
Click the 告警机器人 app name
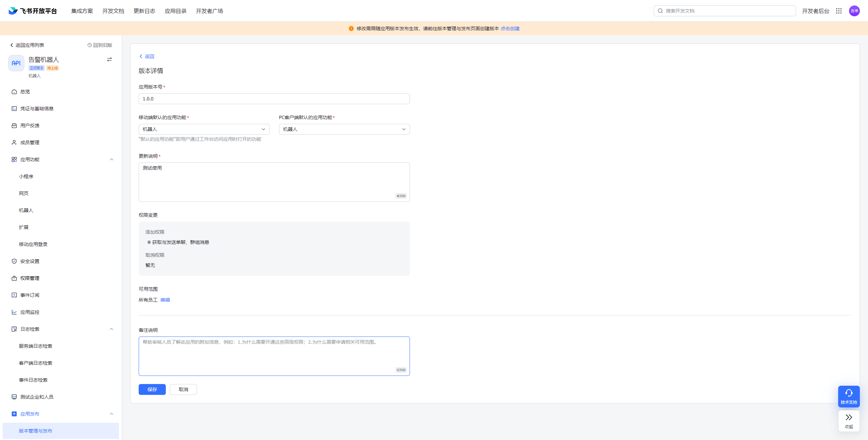pos(44,60)
